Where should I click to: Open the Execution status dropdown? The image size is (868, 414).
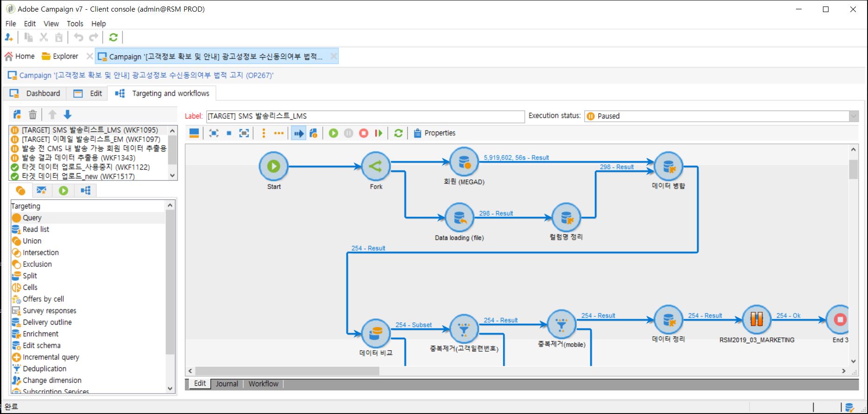[854, 116]
